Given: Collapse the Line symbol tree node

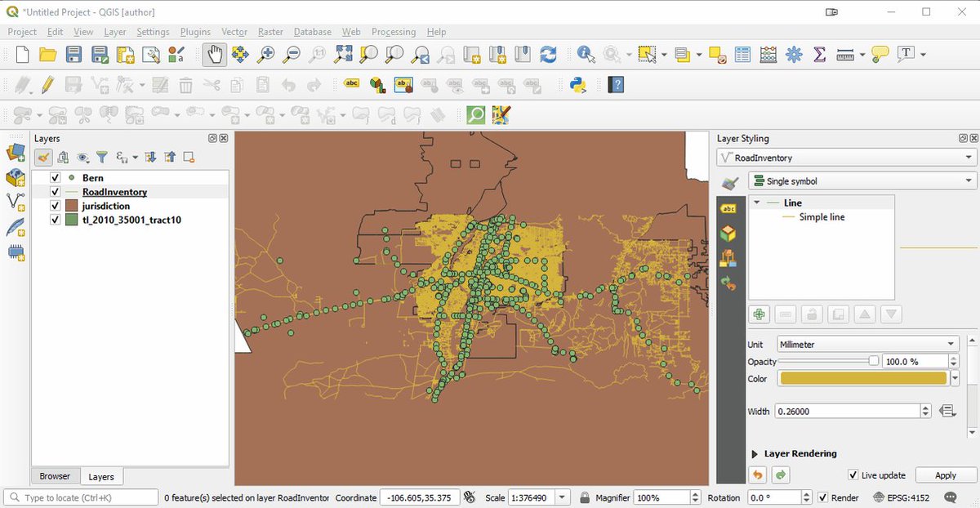Looking at the screenshot, I should [757, 203].
